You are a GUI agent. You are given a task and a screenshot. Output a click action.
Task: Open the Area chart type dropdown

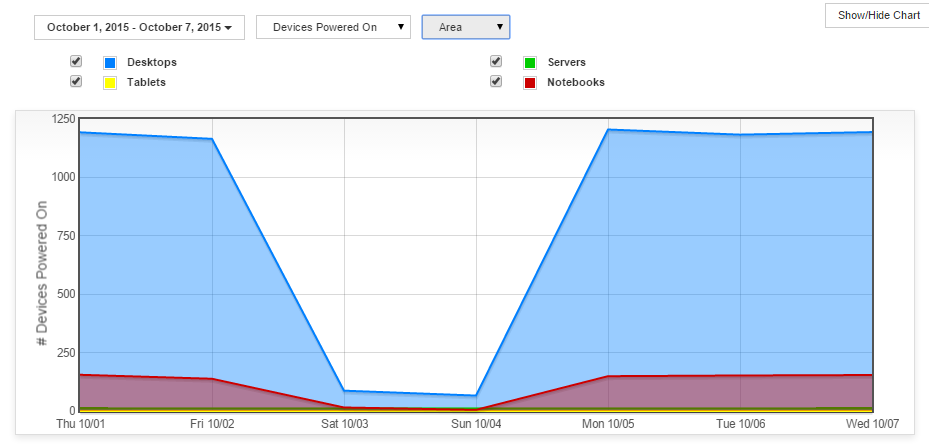click(465, 27)
